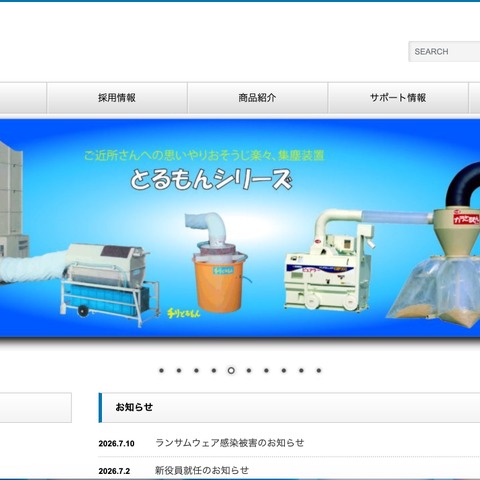Screen dimensions: 480x480
Task: Select the ninth carousel dot
Action: pyautogui.click(x=301, y=370)
